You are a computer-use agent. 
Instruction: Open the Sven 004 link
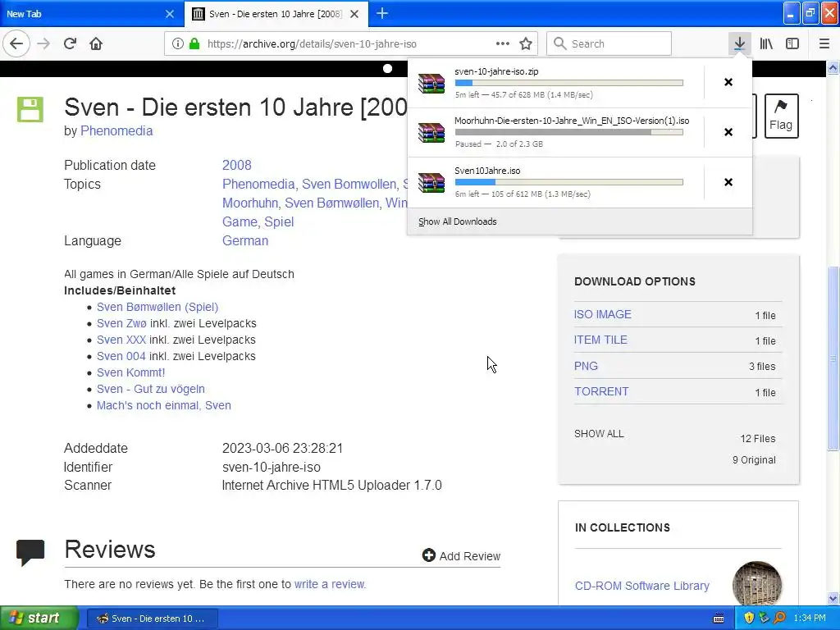point(121,356)
